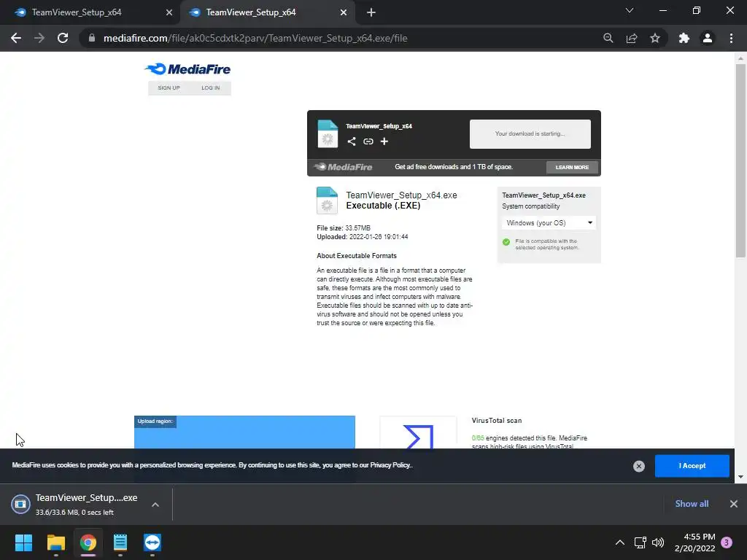Image resolution: width=747 pixels, height=560 pixels.
Task: Copy file link with chain icon
Action: coord(368,141)
